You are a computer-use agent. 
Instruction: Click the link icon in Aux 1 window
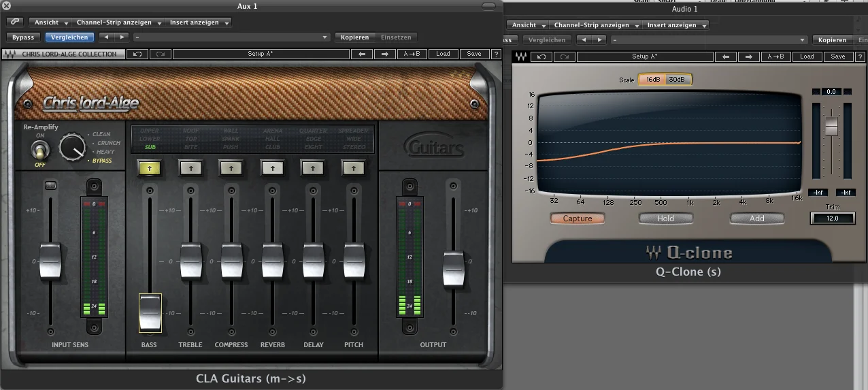pos(15,22)
